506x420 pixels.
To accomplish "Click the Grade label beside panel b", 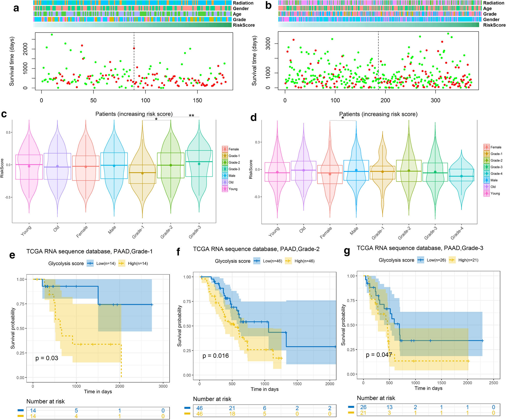I will [x=490, y=14].
